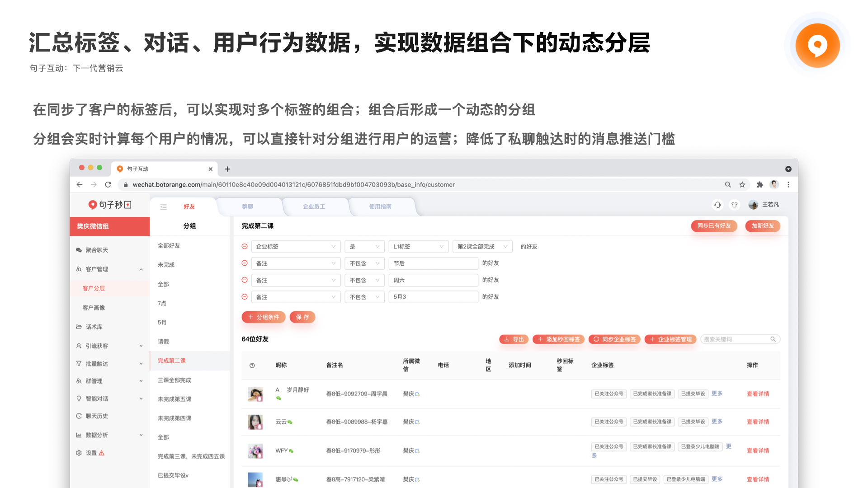
Task: Expand the 数据分析 sidebar section
Action: [141, 435]
